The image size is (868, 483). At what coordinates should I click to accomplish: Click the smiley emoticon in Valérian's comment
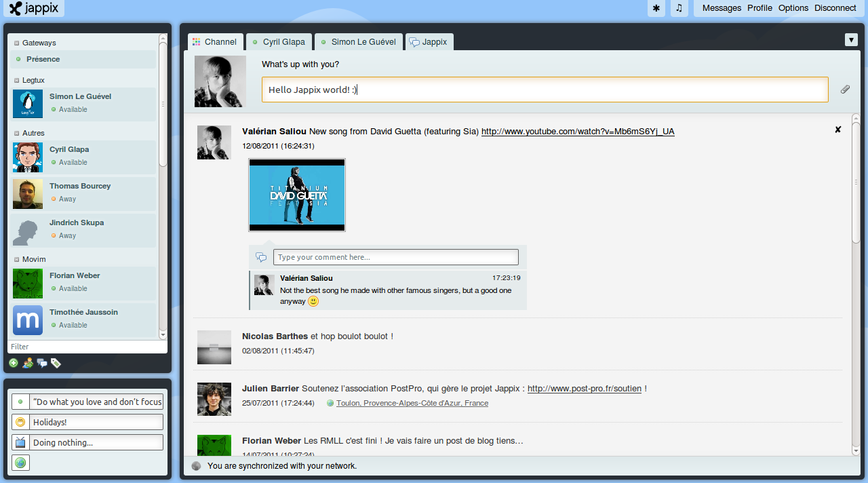click(313, 301)
